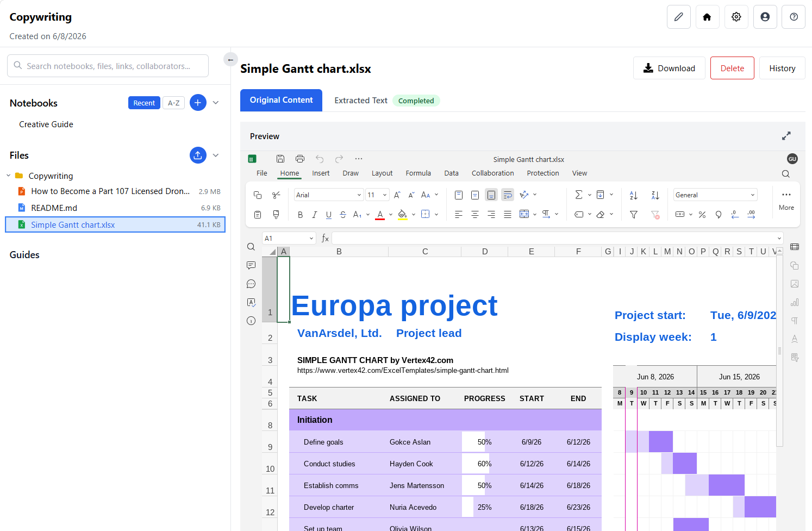Screen dimensions: 812x531
Task: Expand the Notebooks section chevron
Action: (x=216, y=103)
